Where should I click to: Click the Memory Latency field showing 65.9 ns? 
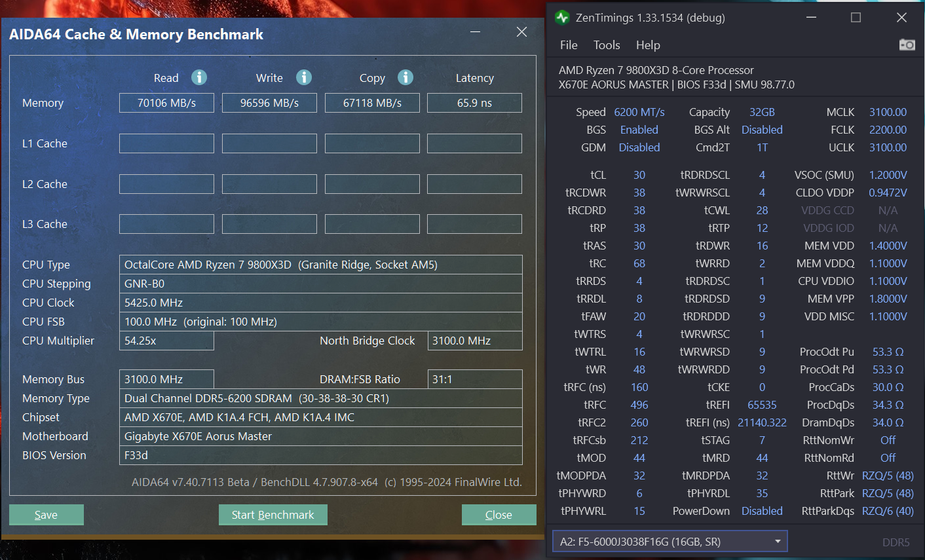tap(474, 103)
